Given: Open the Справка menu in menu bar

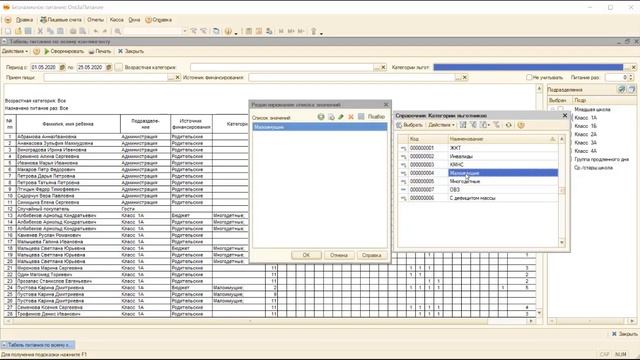Looking at the screenshot, I should tap(158, 20).
